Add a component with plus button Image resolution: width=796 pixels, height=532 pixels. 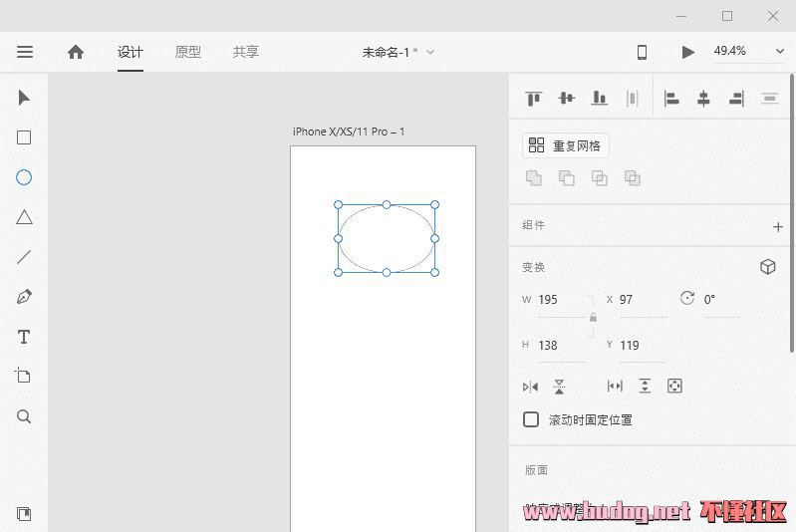click(778, 226)
